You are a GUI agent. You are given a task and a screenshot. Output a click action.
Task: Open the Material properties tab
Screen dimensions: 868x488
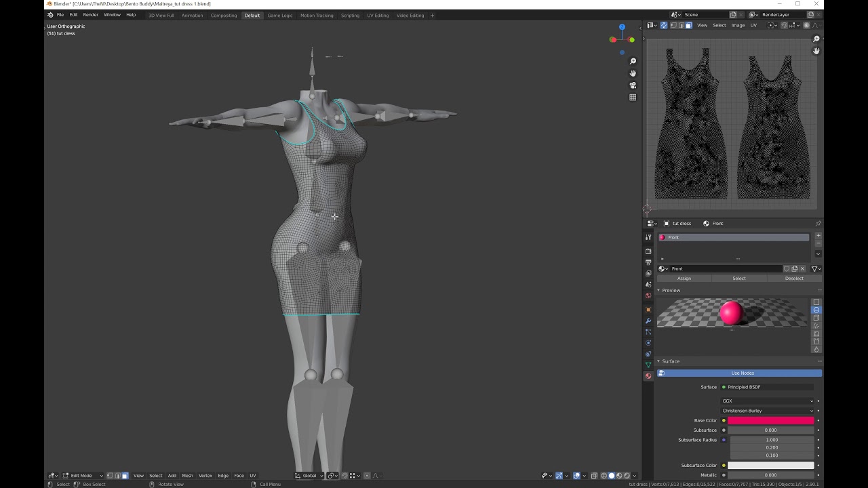tap(648, 376)
